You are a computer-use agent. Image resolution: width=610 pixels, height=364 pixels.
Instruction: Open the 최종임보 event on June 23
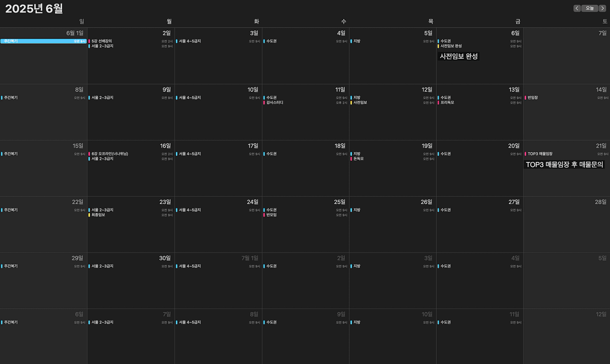99,215
